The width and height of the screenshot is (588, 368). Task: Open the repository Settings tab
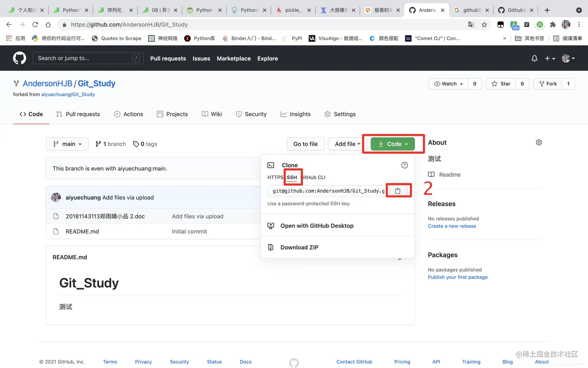pyautogui.click(x=340, y=114)
